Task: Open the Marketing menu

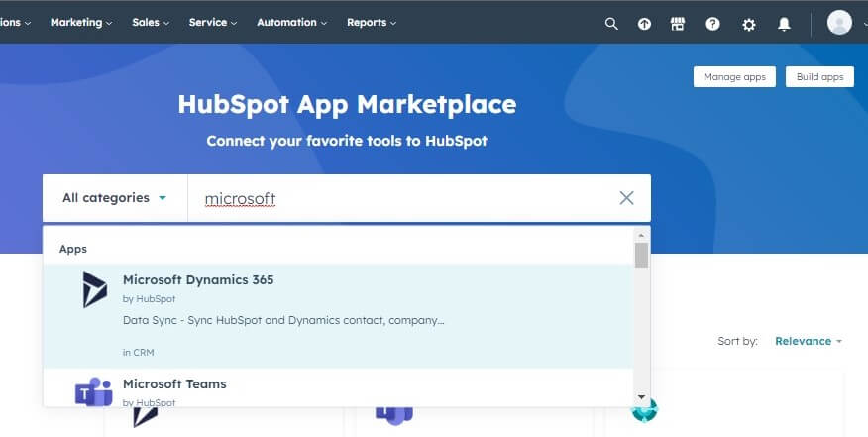Action: tap(81, 23)
